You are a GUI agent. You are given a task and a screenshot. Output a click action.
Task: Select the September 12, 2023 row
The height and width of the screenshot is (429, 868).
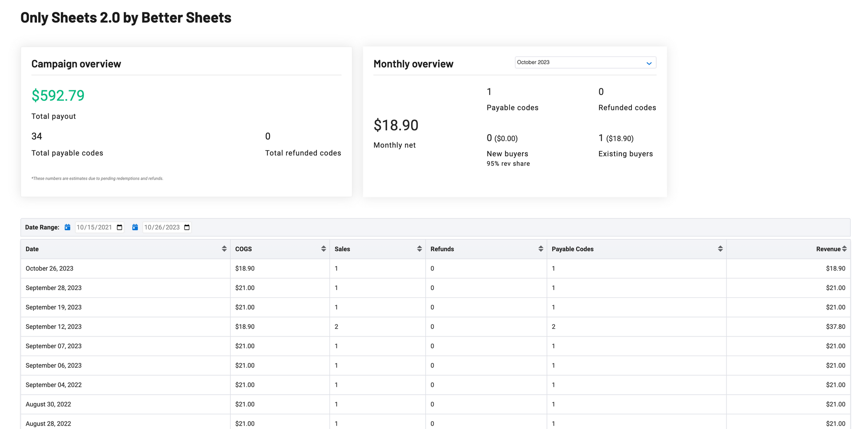click(x=53, y=327)
